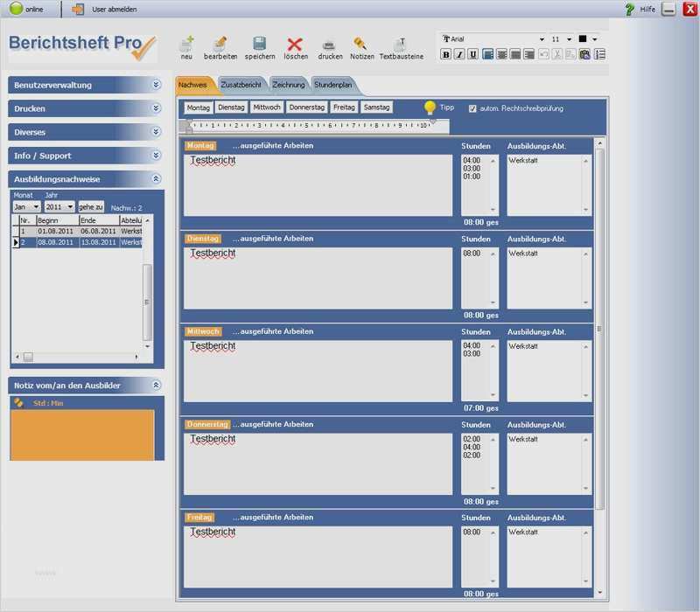Click the green 'online' status indicator

(x=16, y=8)
